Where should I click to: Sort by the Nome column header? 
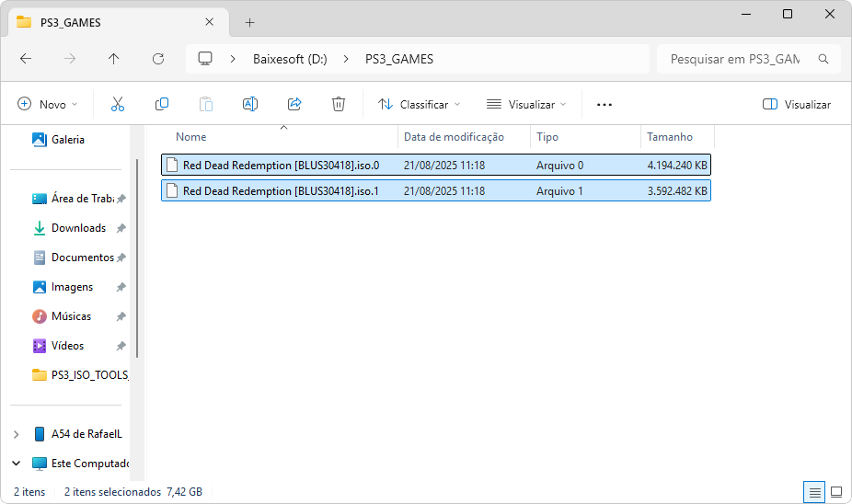tap(190, 137)
